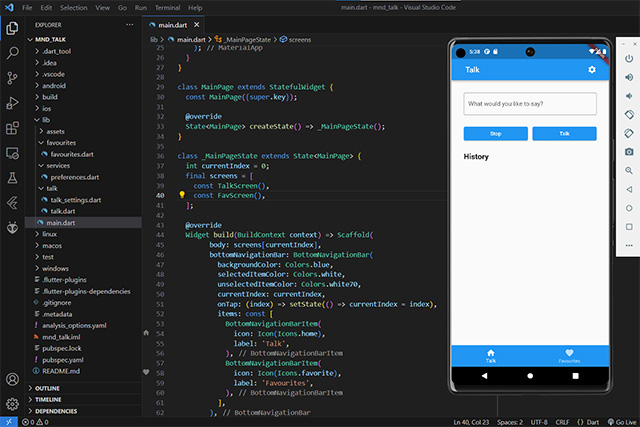Collapse the lib folder
This screenshot has width=640, height=427.
45,119
